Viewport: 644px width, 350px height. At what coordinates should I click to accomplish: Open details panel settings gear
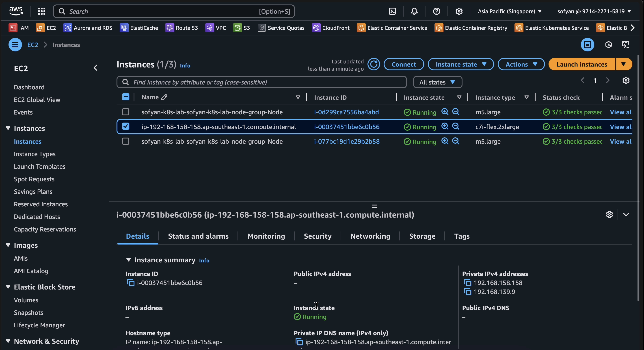(x=609, y=214)
